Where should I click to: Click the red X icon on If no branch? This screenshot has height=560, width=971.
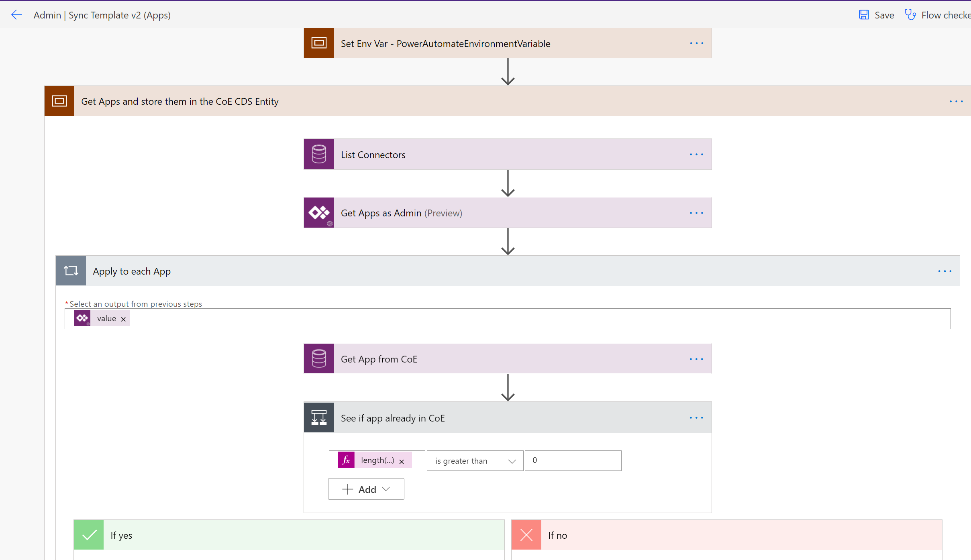[525, 534]
